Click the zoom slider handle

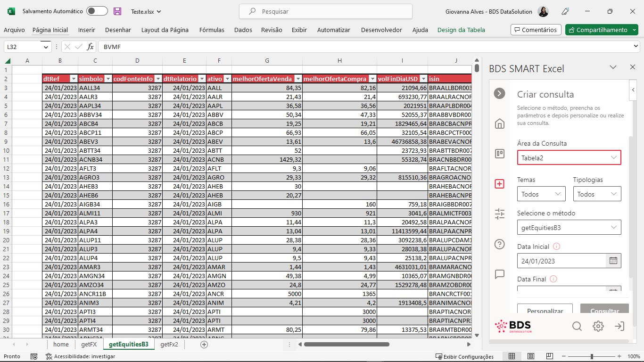point(592,356)
